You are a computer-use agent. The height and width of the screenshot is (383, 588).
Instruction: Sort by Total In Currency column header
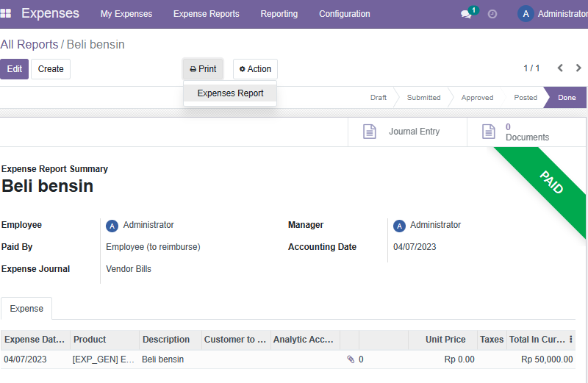[x=537, y=340]
